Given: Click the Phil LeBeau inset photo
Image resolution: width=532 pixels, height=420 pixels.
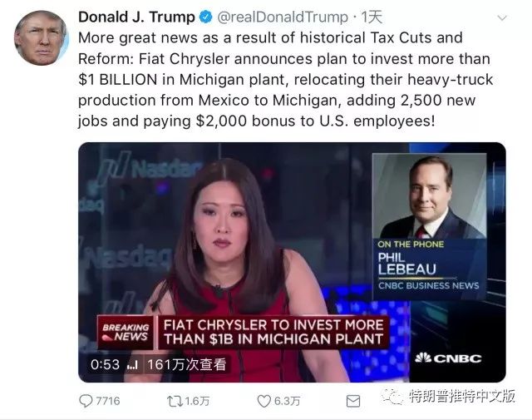Looking at the screenshot, I should [x=429, y=196].
